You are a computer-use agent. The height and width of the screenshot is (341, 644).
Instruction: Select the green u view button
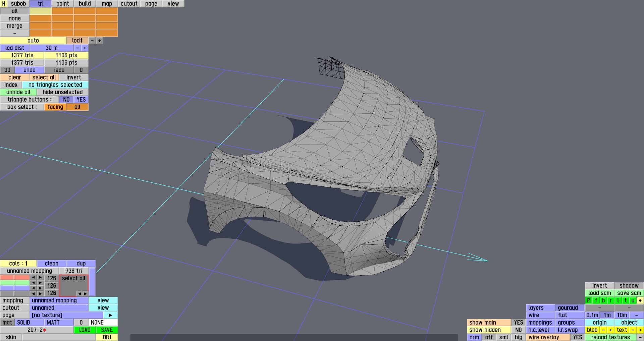pos(633,300)
